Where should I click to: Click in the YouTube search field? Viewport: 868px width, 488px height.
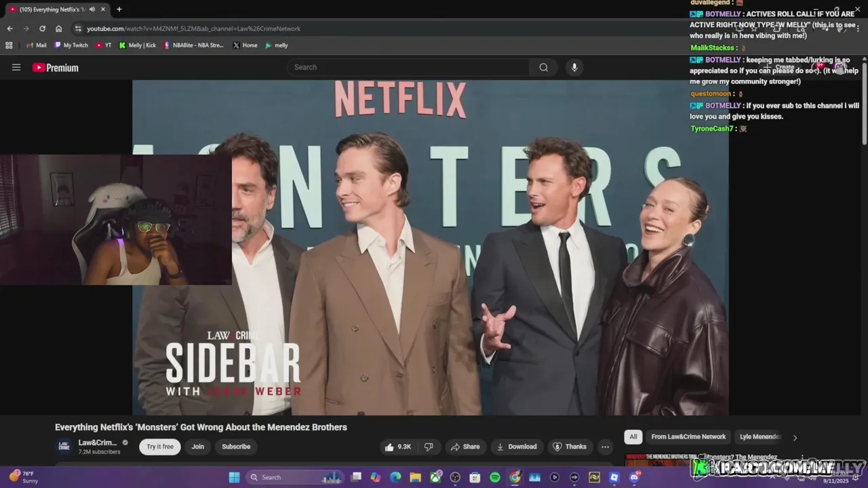(x=410, y=67)
